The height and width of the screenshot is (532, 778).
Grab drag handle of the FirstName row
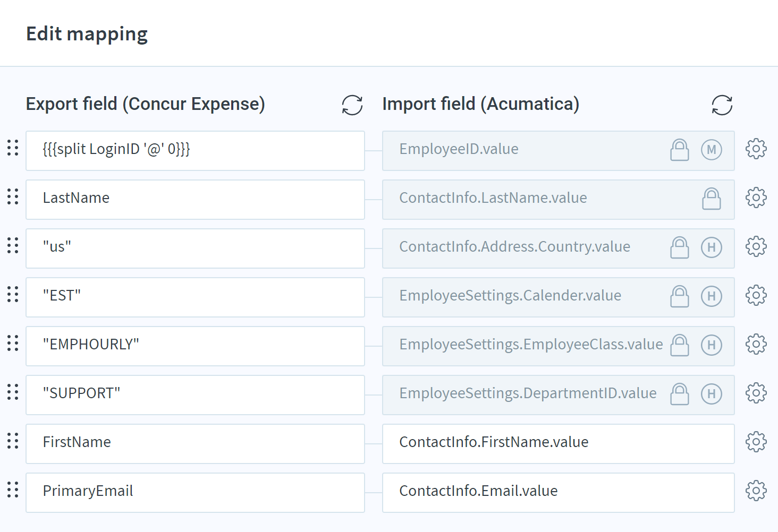coord(13,441)
